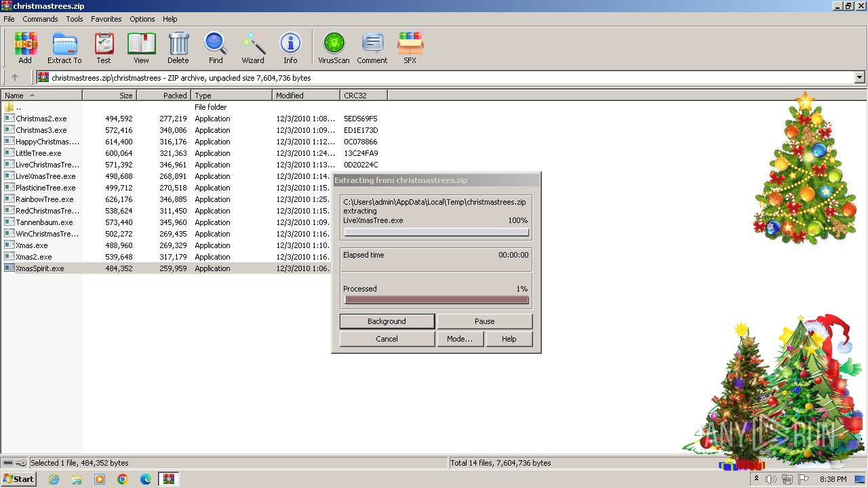
Task: Run the Test archive tool
Action: pos(104,48)
